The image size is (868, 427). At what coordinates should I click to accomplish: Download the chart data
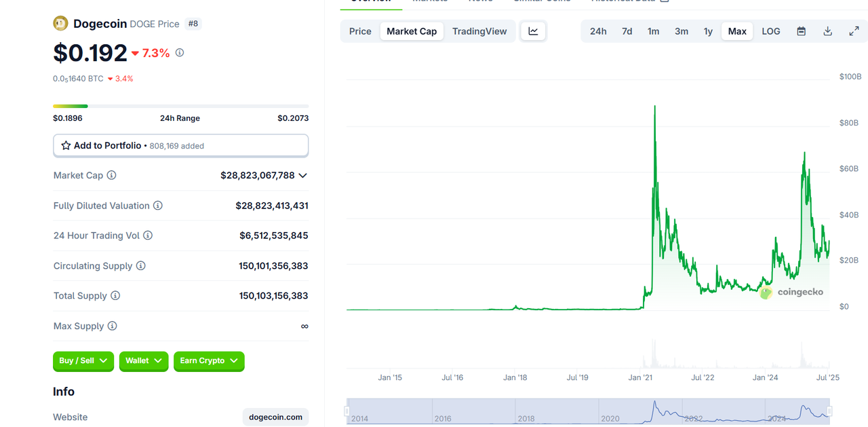[x=827, y=31]
